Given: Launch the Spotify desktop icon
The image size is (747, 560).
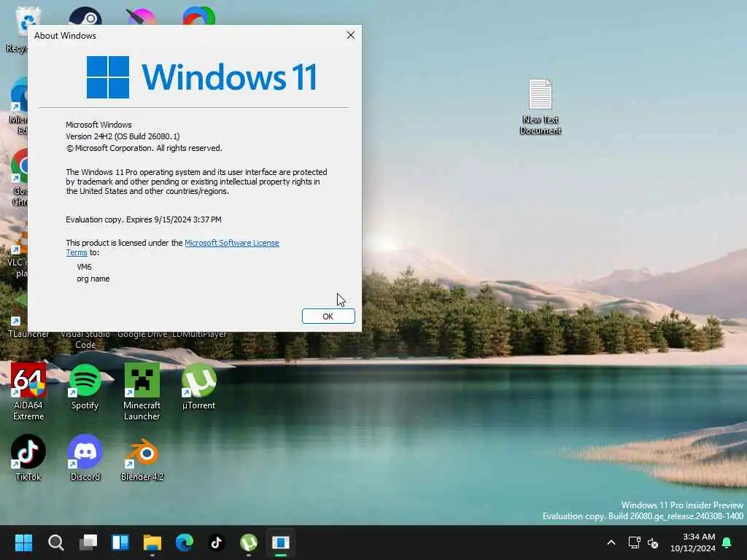Looking at the screenshot, I should point(85,387).
